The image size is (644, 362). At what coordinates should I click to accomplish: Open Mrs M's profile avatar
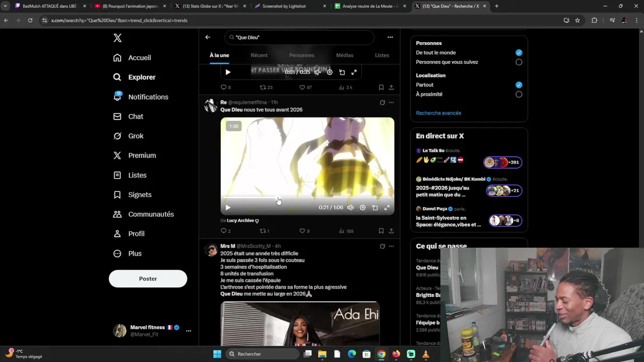point(211,250)
